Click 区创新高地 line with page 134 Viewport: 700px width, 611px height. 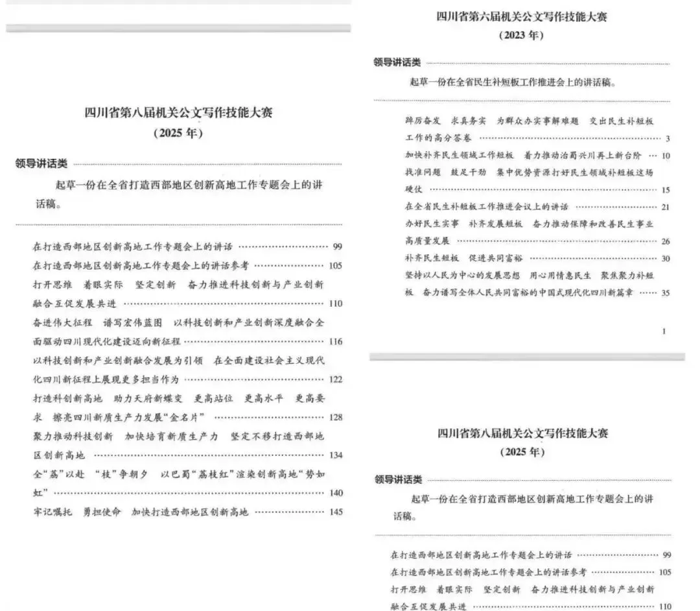click(187, 455)
